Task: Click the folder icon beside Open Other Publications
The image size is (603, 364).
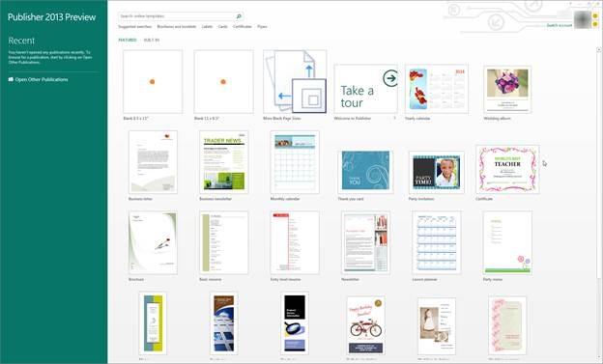Action: [11, 79]
